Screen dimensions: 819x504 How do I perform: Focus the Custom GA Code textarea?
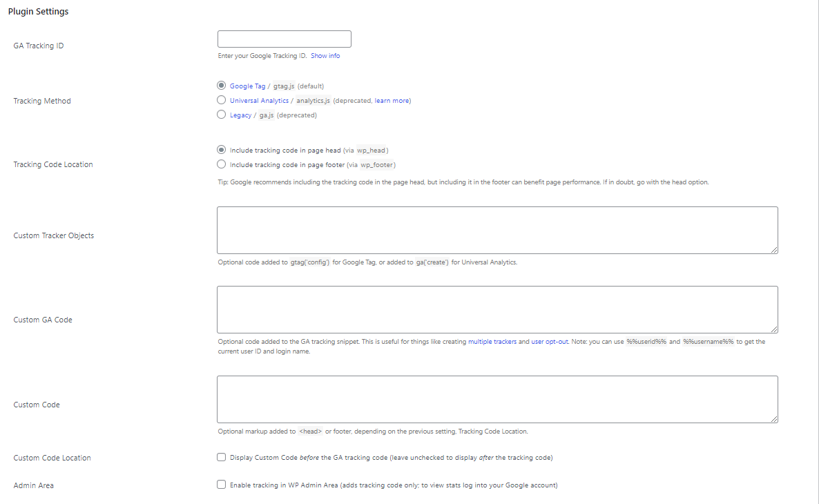[497, 310]
